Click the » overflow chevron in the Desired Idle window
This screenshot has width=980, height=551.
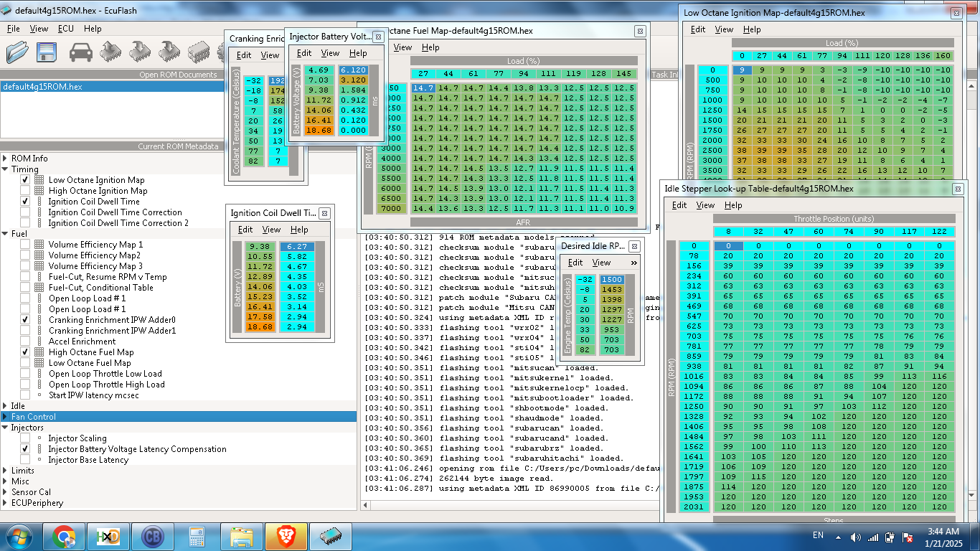click(633, 263)
